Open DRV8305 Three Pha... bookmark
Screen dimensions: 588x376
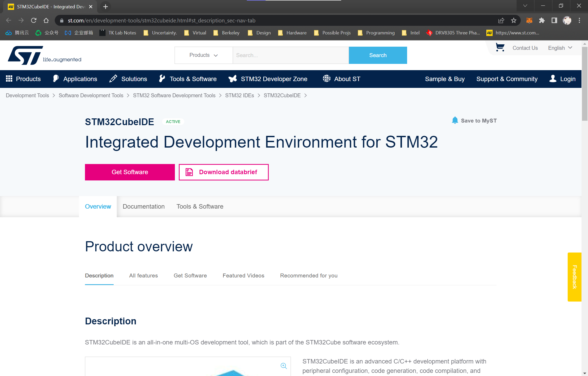click(453, 33)
